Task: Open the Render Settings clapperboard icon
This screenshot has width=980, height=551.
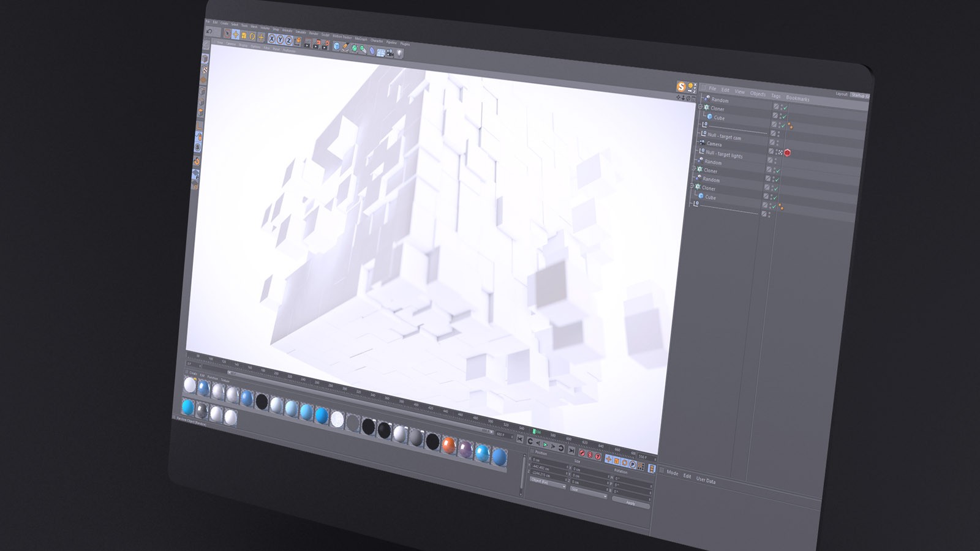Action: tap(324, 46)
